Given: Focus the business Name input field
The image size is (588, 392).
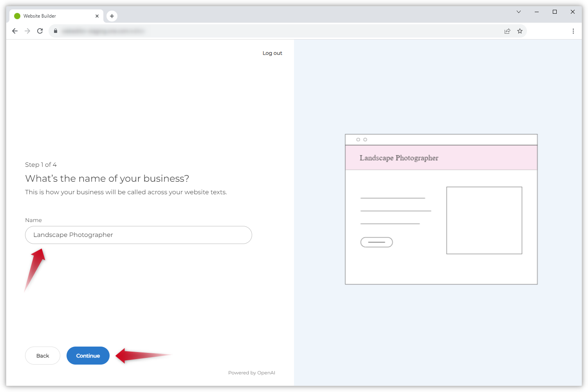Looking at the screenshot, I should point(139,235).
